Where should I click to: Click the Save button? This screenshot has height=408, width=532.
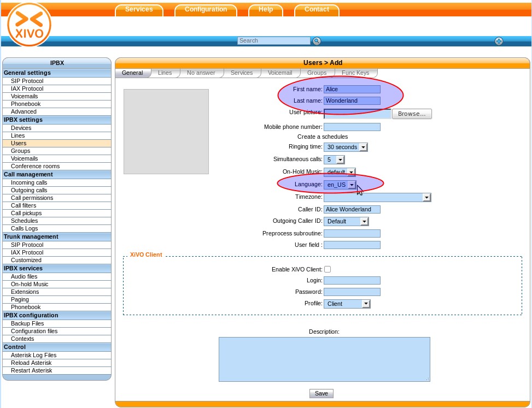tap(321, 393)
